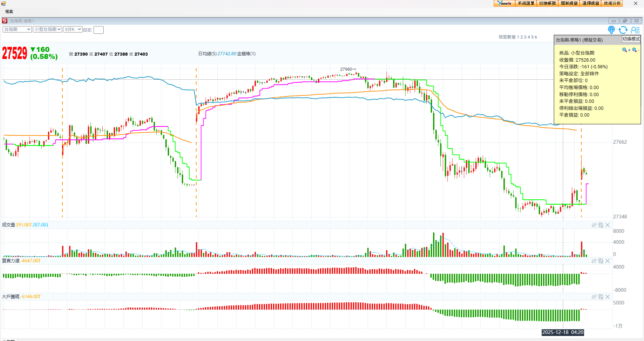Click the blue touch pointer icon
Viewport: 644px width, 341px height.
coord(611,30)
